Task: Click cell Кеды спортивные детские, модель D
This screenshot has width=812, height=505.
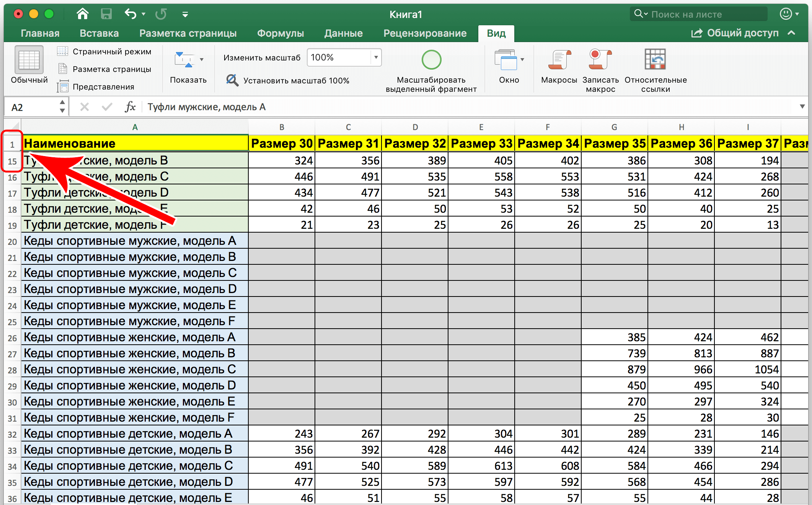Action: [x=135, y=482]
